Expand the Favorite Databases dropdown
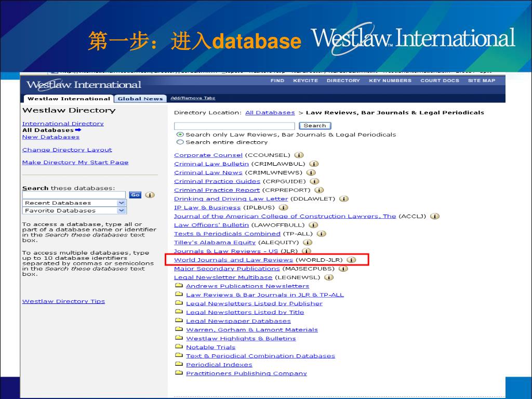 pos(121,211)
